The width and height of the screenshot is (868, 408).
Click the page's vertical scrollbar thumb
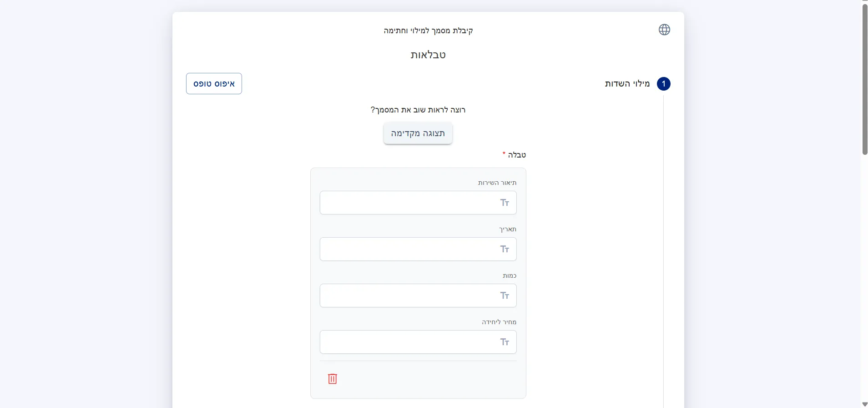pos(865,80)
